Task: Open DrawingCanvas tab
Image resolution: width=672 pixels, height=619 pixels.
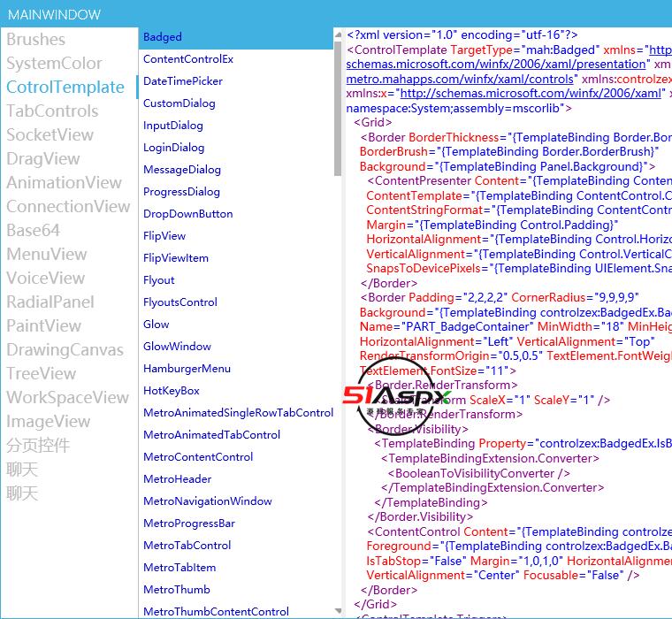Action: point(65,350)
